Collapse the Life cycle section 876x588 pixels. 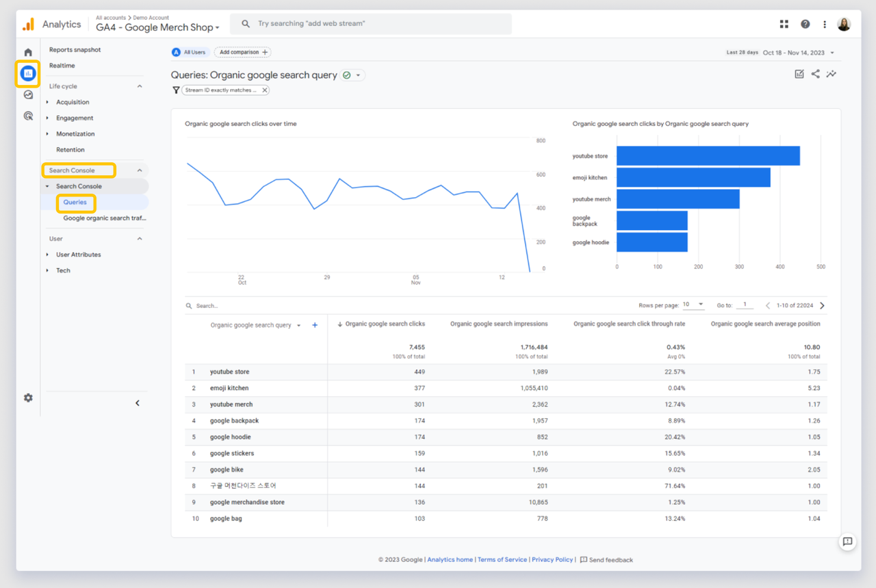click(140, 86)
